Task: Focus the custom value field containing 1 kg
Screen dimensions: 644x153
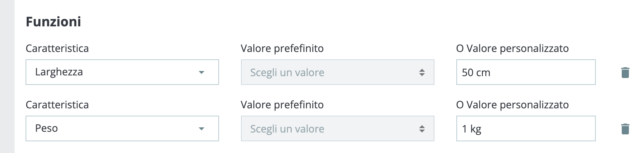Action: pos(525,128)
